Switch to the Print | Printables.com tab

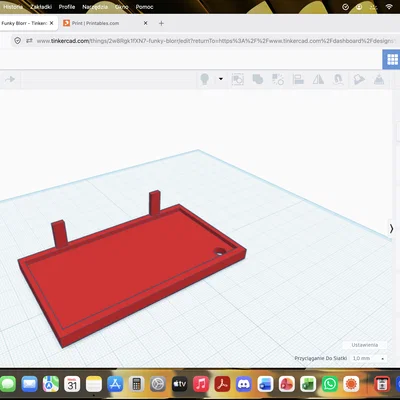96,23
